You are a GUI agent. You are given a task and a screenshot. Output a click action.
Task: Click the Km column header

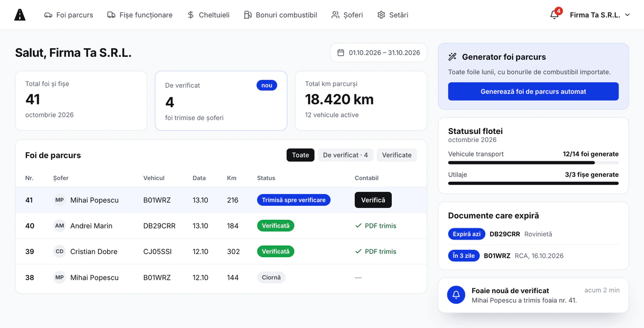(x=232, y=178)
